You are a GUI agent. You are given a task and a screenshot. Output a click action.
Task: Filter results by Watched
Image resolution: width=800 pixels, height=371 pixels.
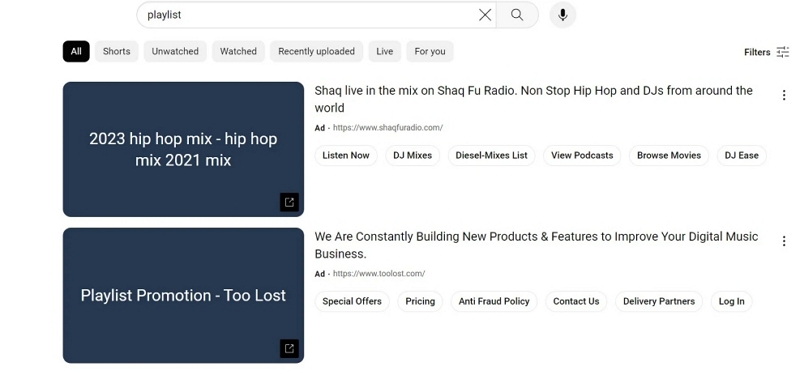tap(238, 52)
